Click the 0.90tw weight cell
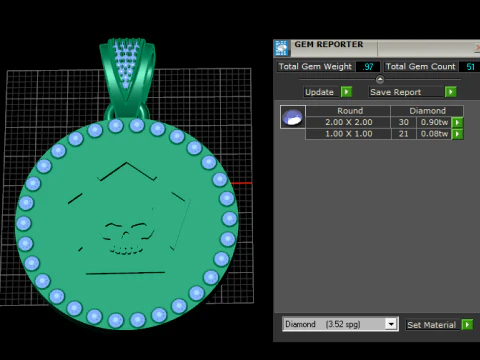The image size is (480, 360). point(434,122)
